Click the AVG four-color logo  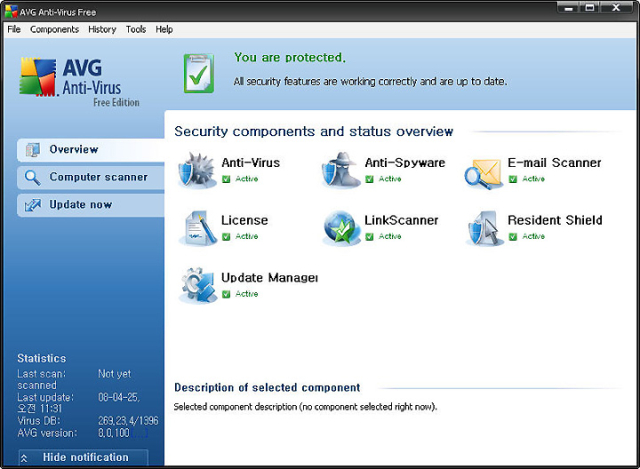[x=38, y=77]
